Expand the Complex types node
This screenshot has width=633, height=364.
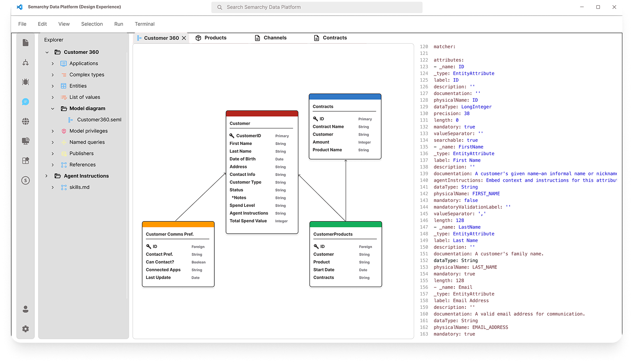pos(53,75)
